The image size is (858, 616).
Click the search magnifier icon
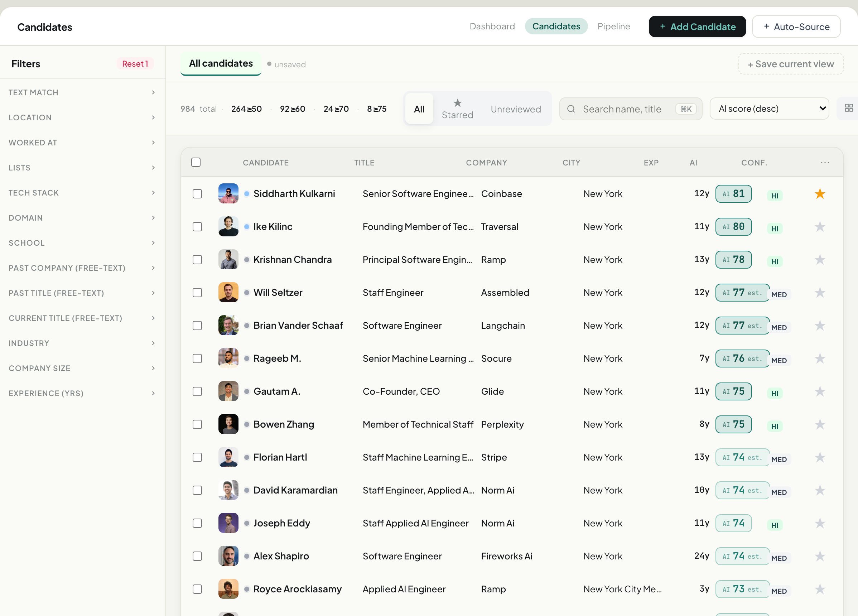coord(571,109)
